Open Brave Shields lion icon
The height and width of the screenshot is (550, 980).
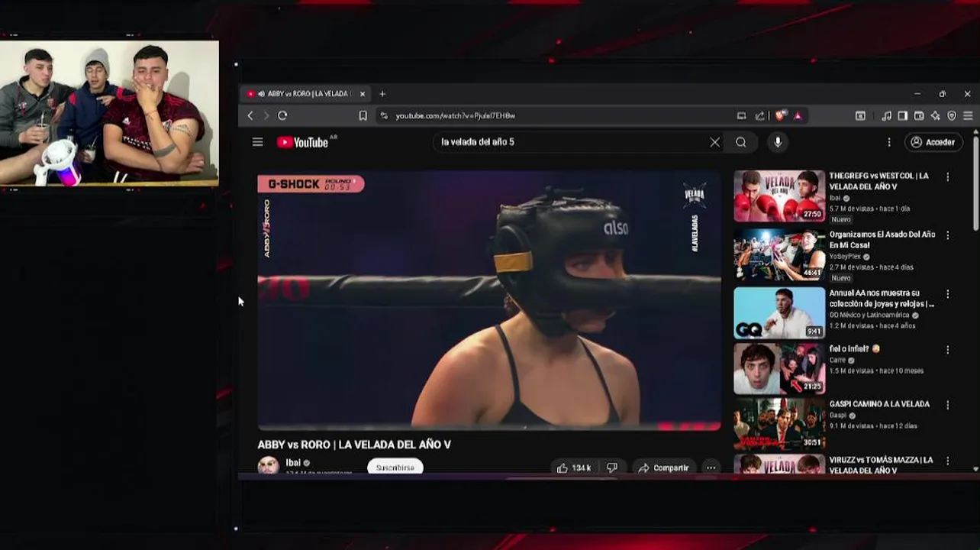(780, 116)
